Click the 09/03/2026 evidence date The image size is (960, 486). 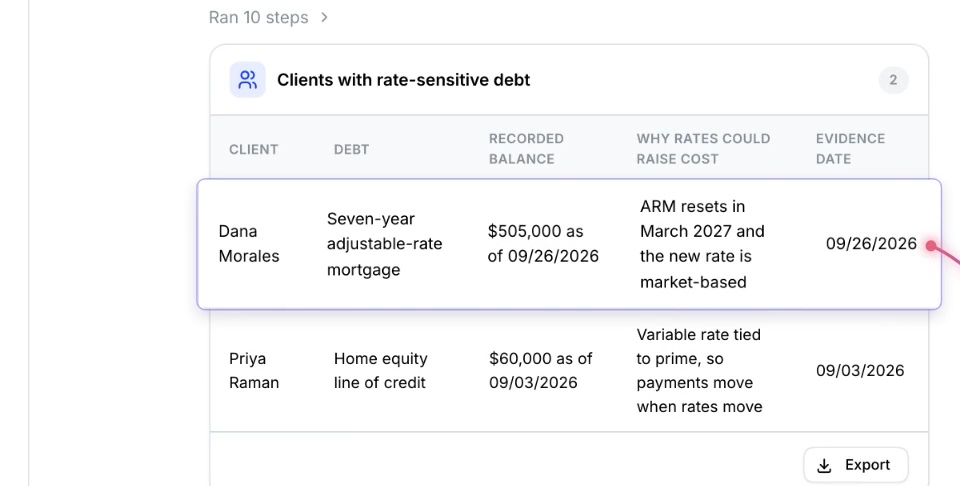(860, 370)
